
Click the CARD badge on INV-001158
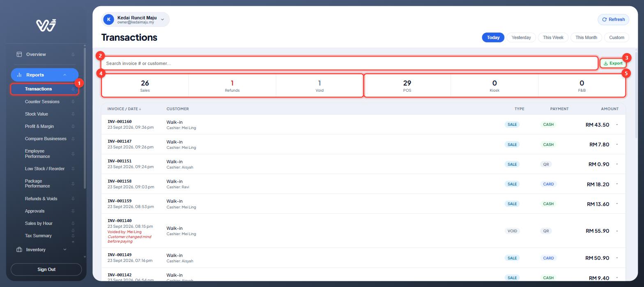pyautogui.click(x=548, y=184)
